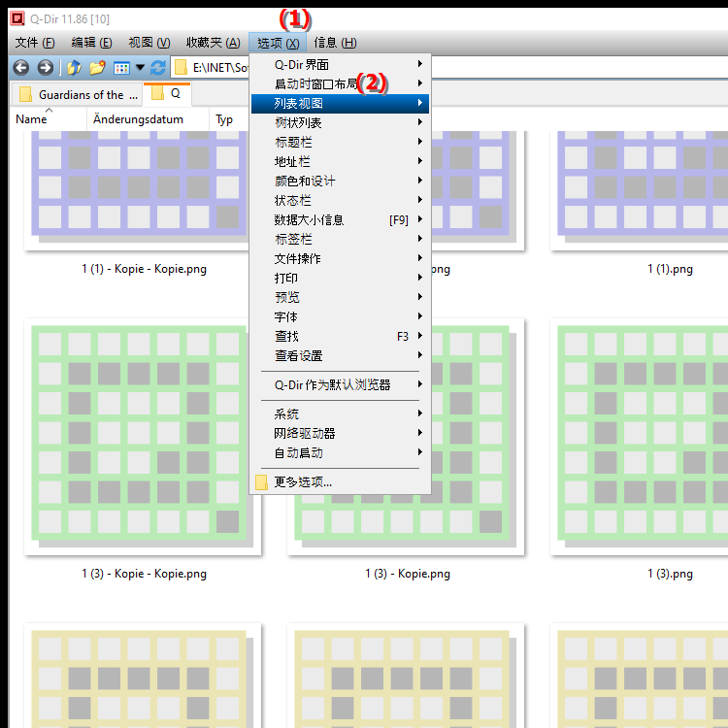Image resolution: width=728 pixels, height=728 pixels.
Task: Click 更多选项... entry
Action: coord(340,481)
